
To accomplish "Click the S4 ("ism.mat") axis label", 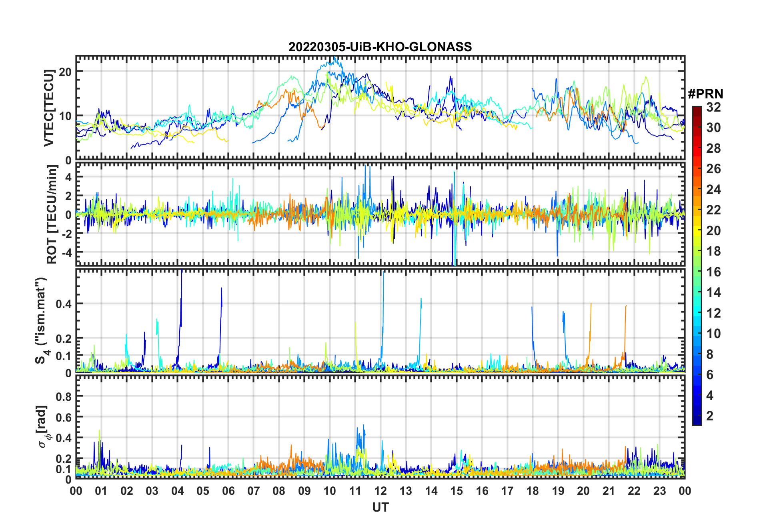I will [x=41, y=321].
